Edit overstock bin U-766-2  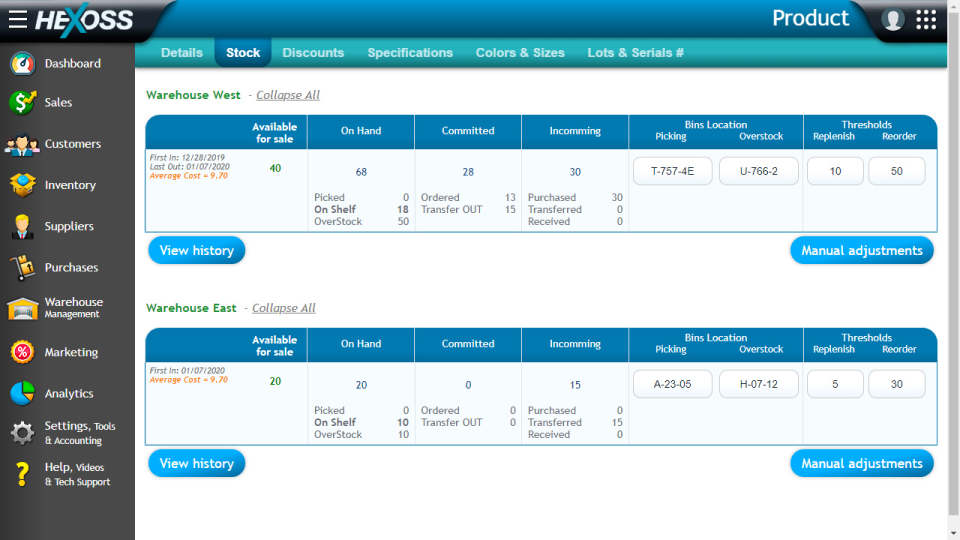pyautogui.click(x=759, y=171)
